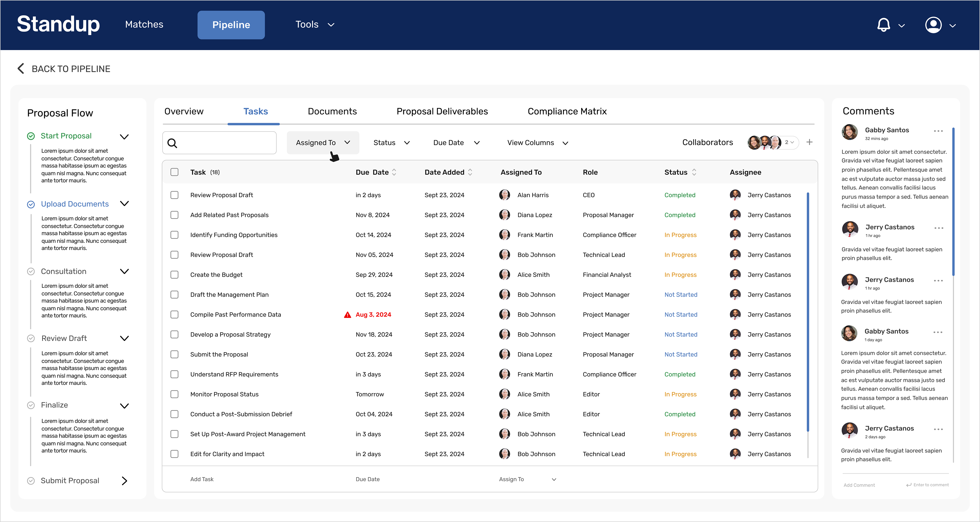Open the user profile account icon
This screenshot has height=522, width=980.
coord(933,25)
